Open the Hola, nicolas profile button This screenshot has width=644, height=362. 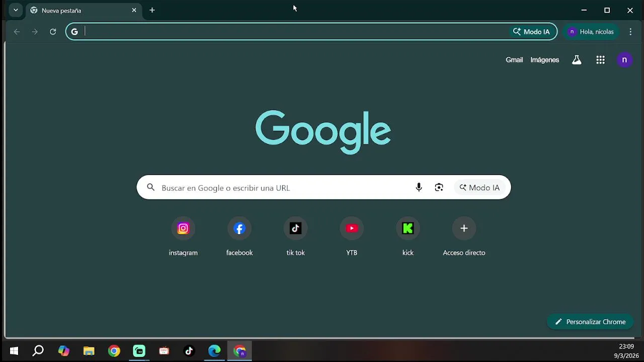click(591, 32)
